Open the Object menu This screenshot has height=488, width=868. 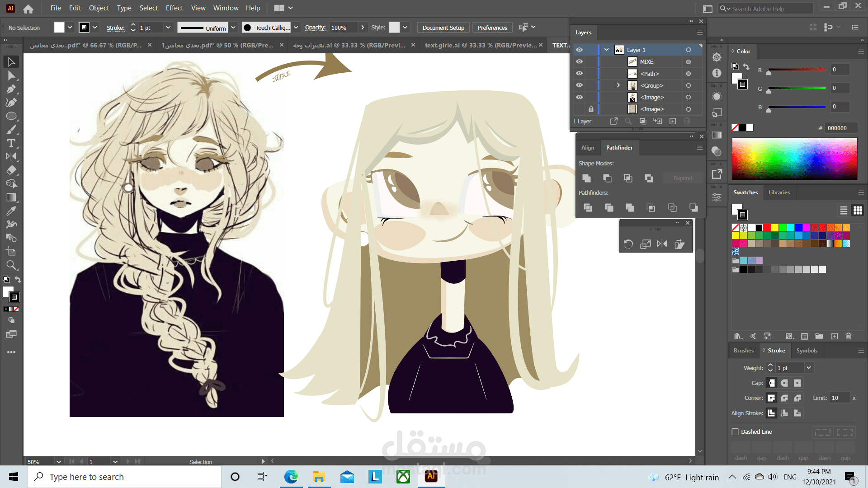tap(99, 8)
